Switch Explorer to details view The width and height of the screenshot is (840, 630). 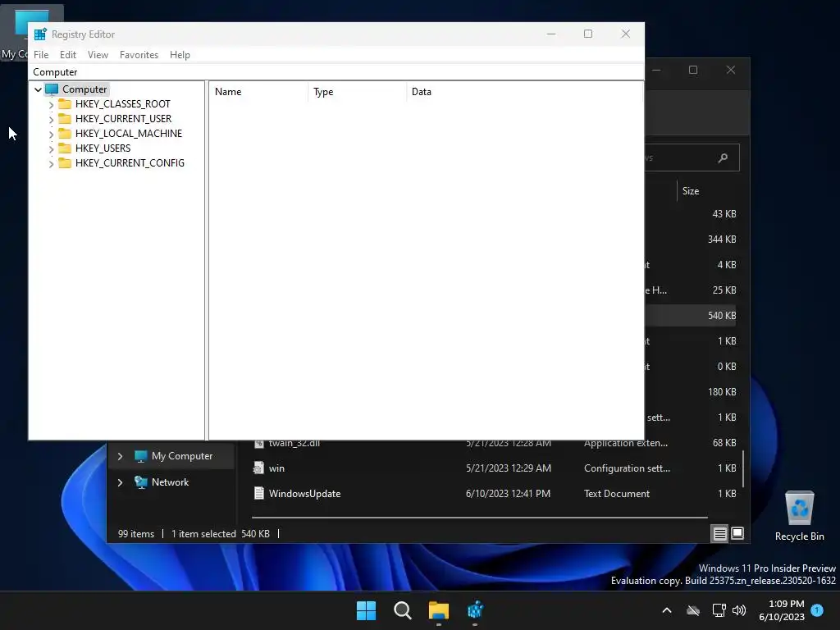click(719, 533)
